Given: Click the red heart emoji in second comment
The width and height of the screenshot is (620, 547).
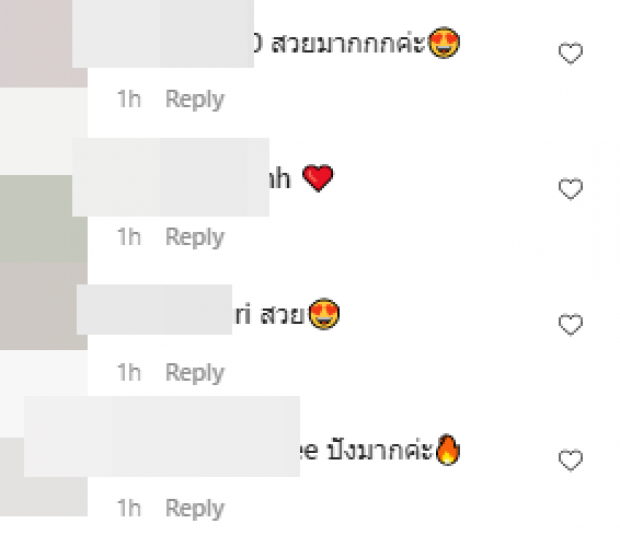Looking at the screenshot, I should tap(318, 178).
